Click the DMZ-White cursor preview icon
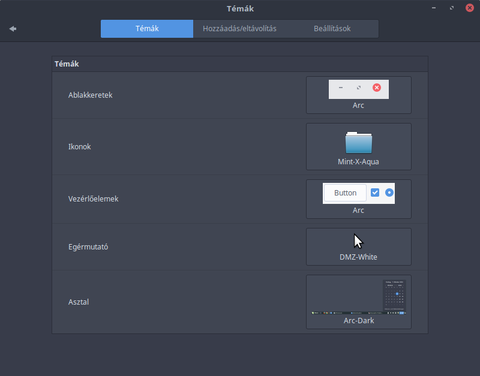This screenshot has height=376, width=480. point(358,241)
